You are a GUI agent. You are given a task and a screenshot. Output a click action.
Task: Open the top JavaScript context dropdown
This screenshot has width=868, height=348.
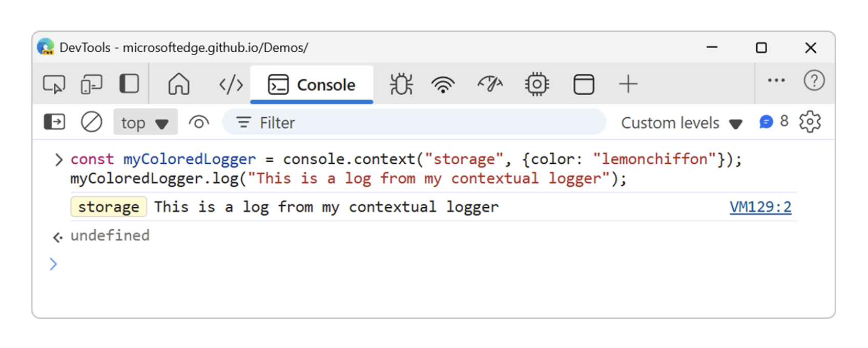[145, 123]
